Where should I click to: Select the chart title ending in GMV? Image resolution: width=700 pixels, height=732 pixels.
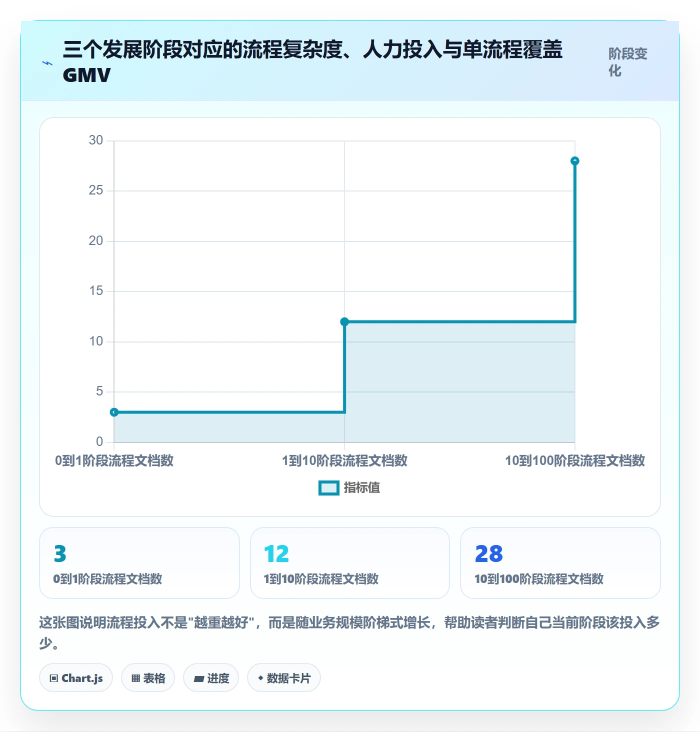(313, 62)
